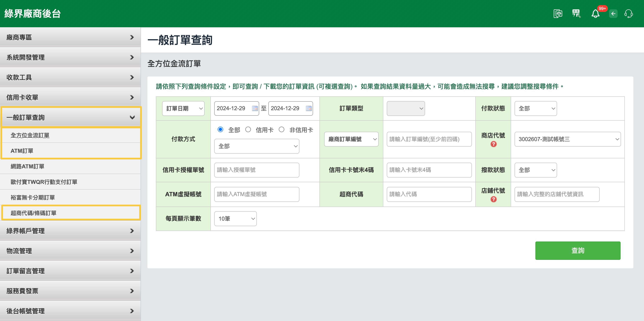Open 超商代碼/條碼訂單 sidebar item
The height and width of the screenshot is (321, 644).
pos(33,213)
